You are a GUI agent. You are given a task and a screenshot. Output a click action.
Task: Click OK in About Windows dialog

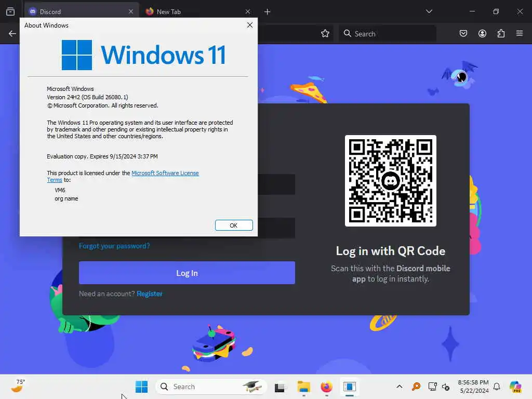(234, 225)
